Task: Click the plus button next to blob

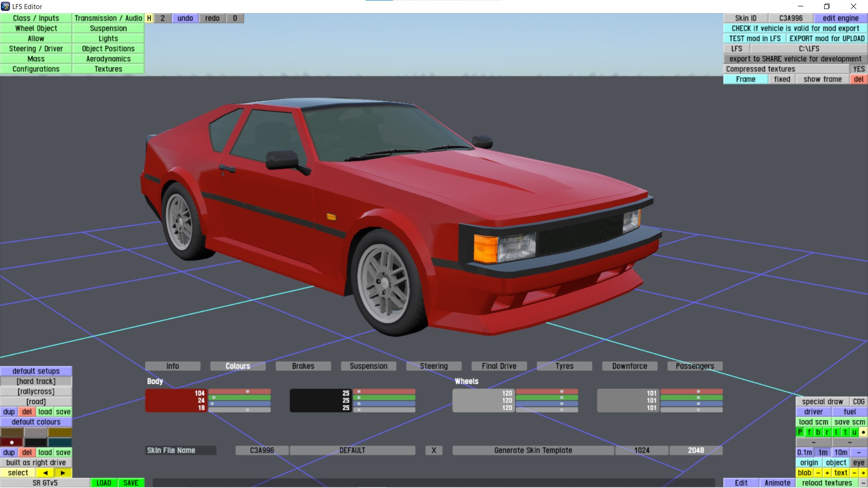Action: (x=827, y=473)
